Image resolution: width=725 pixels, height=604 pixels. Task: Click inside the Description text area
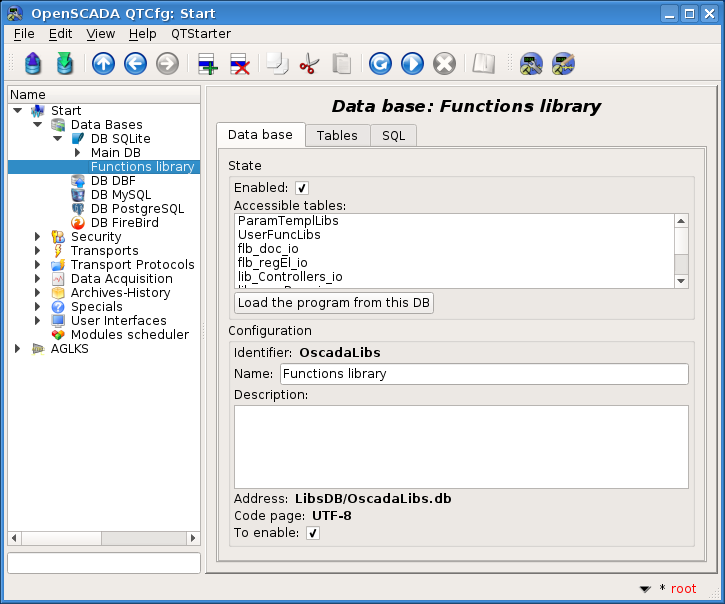[461, 447]
